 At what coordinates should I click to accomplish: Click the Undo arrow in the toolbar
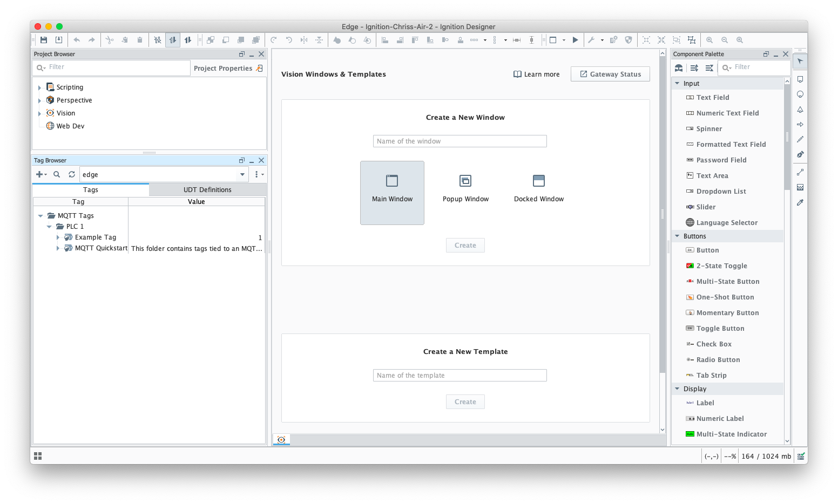click(x=77, y=40)
